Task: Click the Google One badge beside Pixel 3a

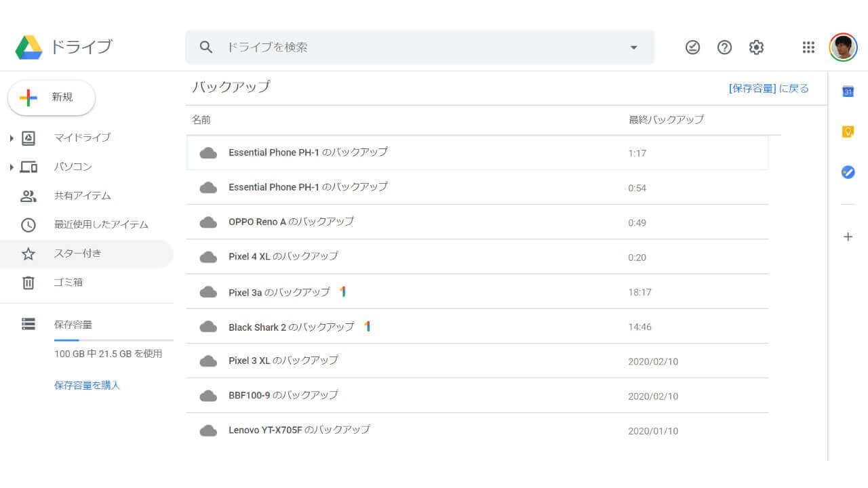Action: point(343,291)
